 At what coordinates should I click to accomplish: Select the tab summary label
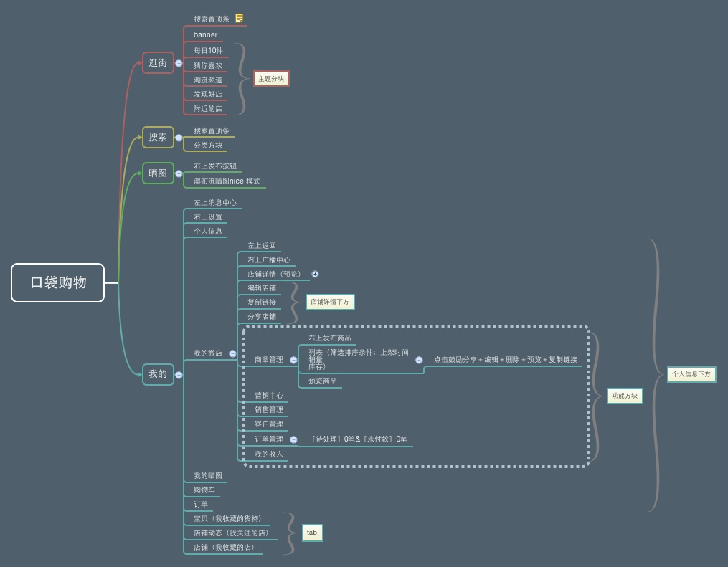tap(312, 533)
